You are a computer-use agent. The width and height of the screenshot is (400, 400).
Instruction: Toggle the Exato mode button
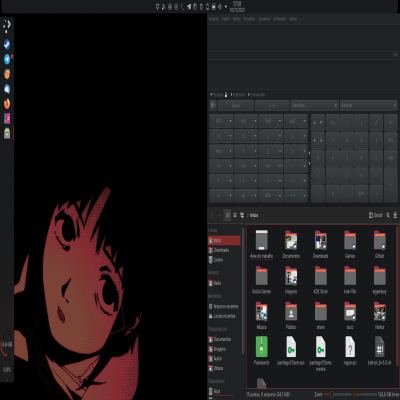[x=236, y=105]
